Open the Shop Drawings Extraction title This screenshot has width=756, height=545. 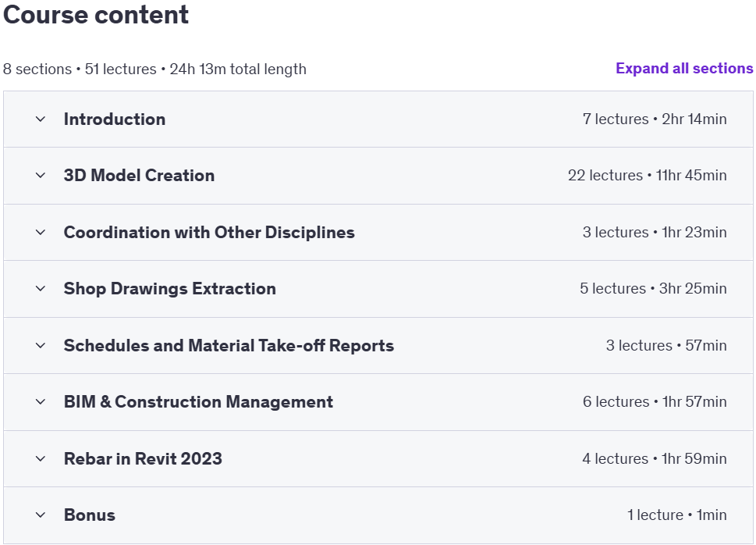(x=170, y=289)
